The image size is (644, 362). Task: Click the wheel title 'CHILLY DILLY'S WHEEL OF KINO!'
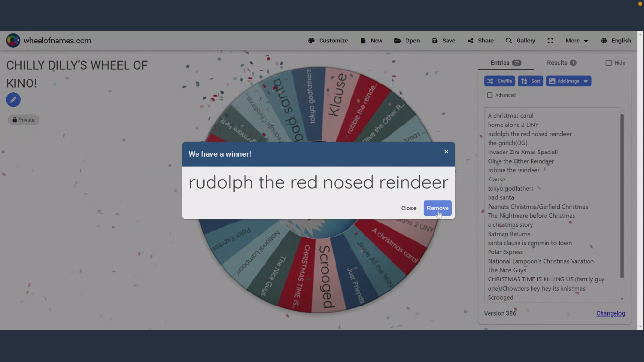[x=77, y=74]
